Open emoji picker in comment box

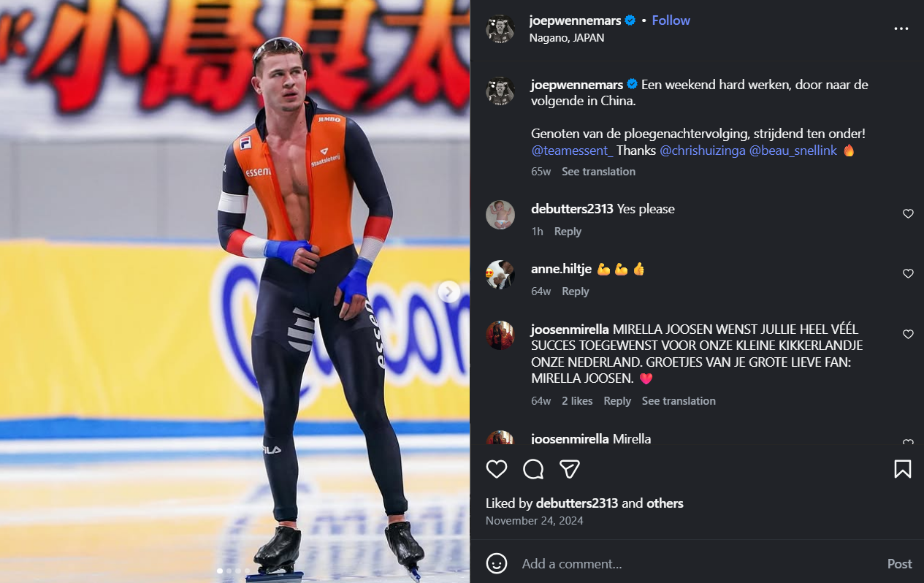click(497, 563)
